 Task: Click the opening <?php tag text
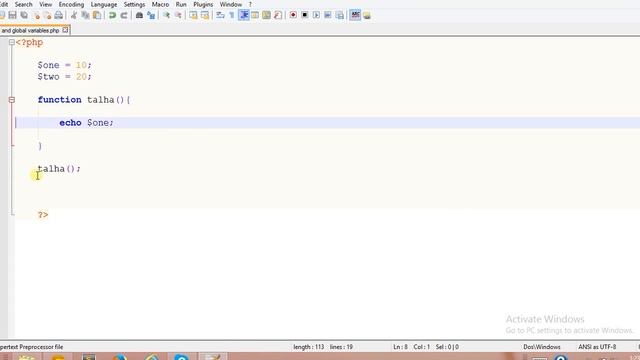(x=29, y=42)
